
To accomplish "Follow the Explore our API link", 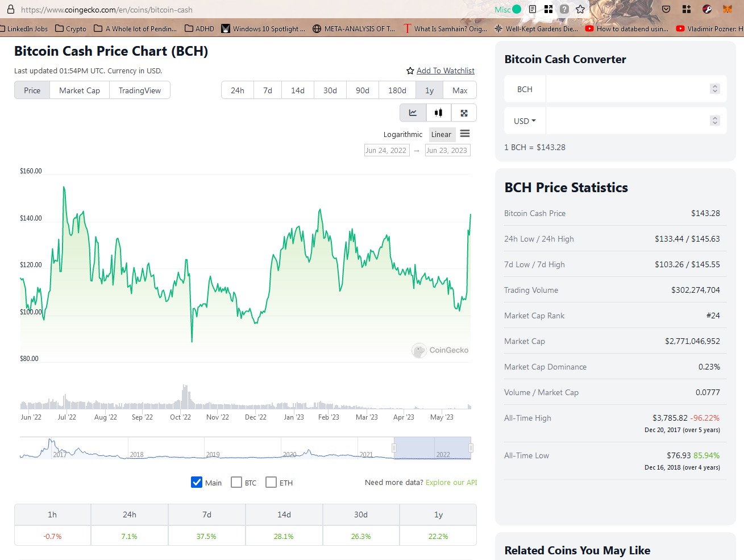I will (451, 483).
